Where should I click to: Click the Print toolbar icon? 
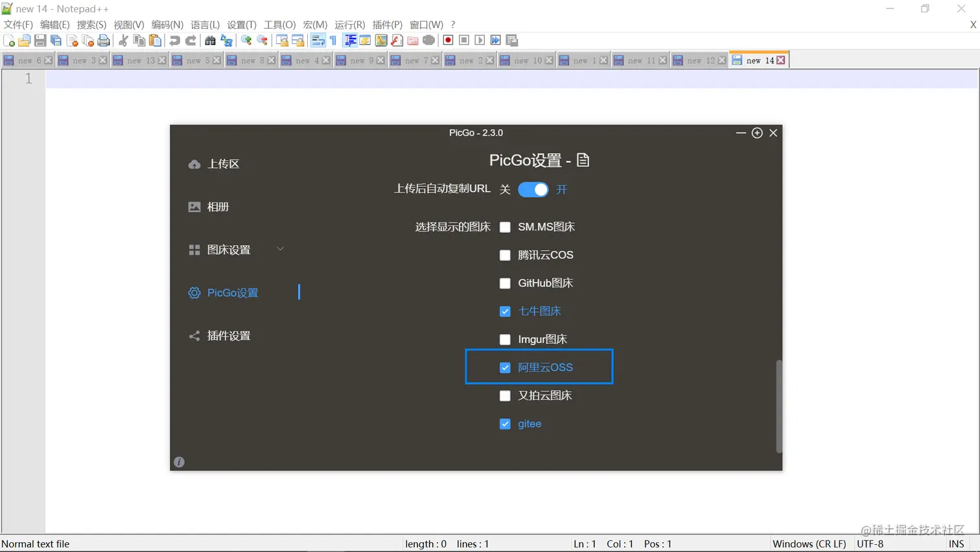point(104,40)
